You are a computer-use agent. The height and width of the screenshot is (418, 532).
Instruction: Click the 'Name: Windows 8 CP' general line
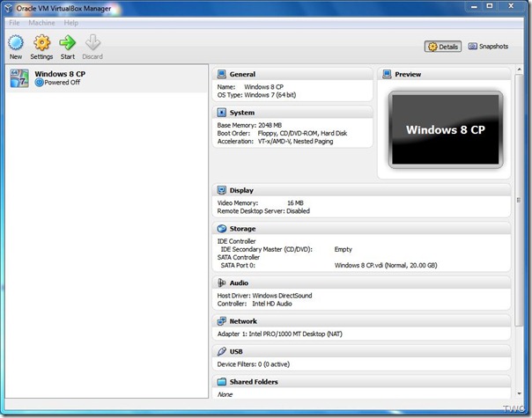[250, 87]
